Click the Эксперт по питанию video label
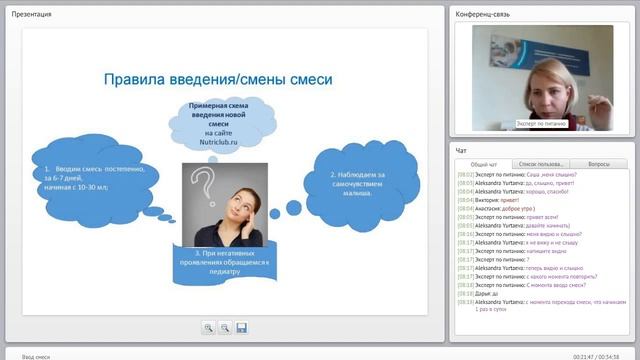640x360 pixels. [x=541, y=124]
